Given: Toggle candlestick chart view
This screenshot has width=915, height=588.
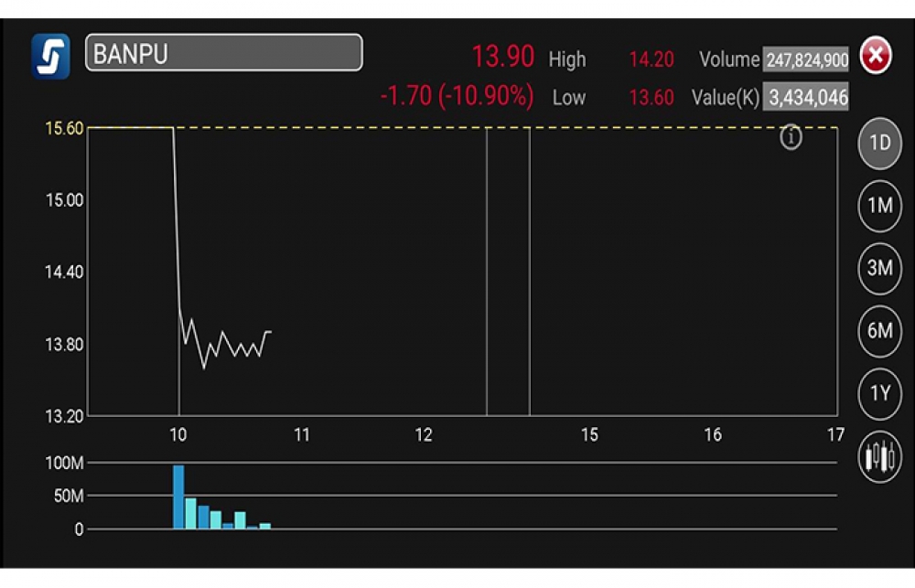Looking at the screenshot, I should point(880,456).
